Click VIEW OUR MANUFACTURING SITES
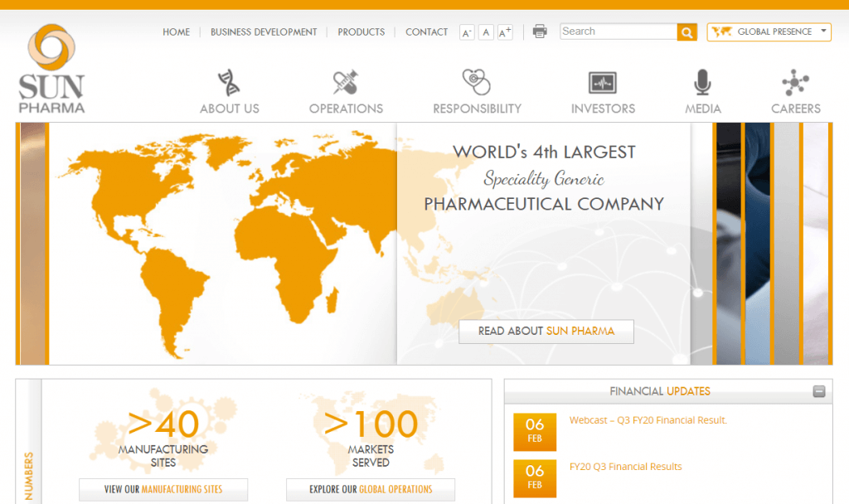This screenshot has height=504, width=849. click(163, 489)
